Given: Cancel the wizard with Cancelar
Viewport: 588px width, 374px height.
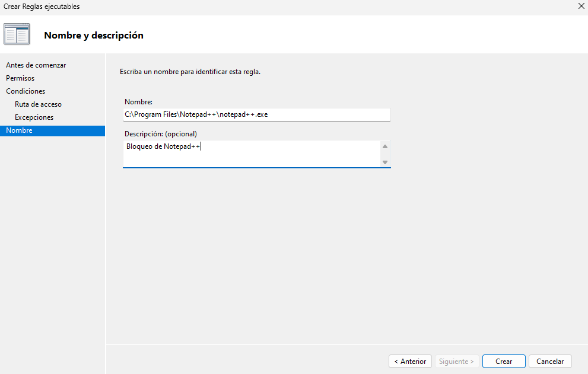Looking at the screenshot, I should (550, 362).
